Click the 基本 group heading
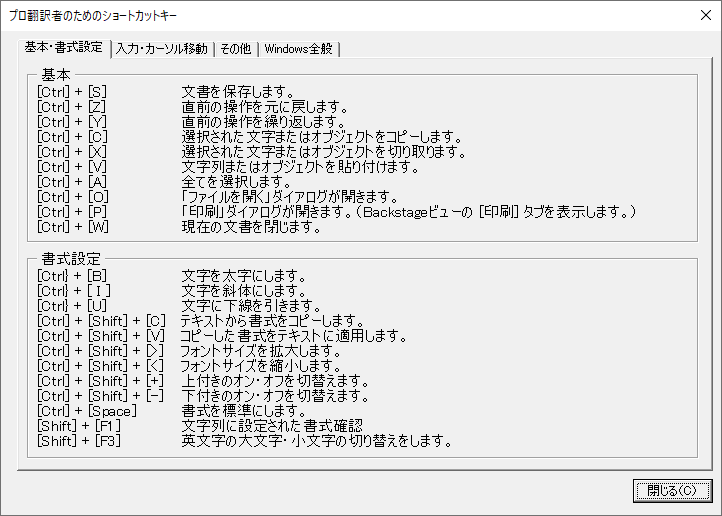Image resolution: width=722 pixels, height=516 pixels. [56, 75]
